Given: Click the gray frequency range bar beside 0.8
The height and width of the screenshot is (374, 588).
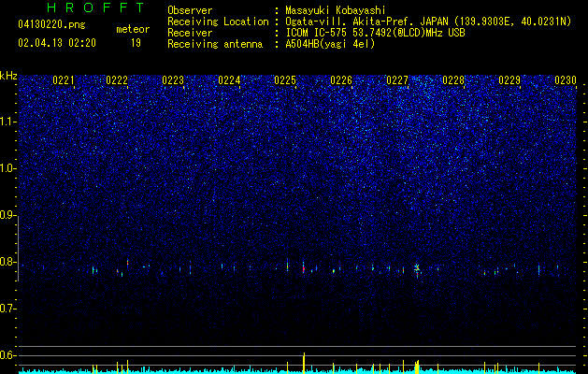Looking at the screenshot, I should 19,249.
